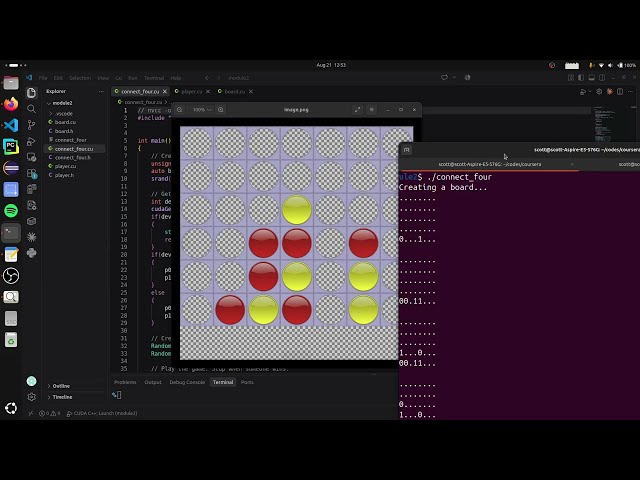Expand the Timeline section
The width and height of the screenshot is (640, 480).
pyautogui.click(x=60, y=397)
